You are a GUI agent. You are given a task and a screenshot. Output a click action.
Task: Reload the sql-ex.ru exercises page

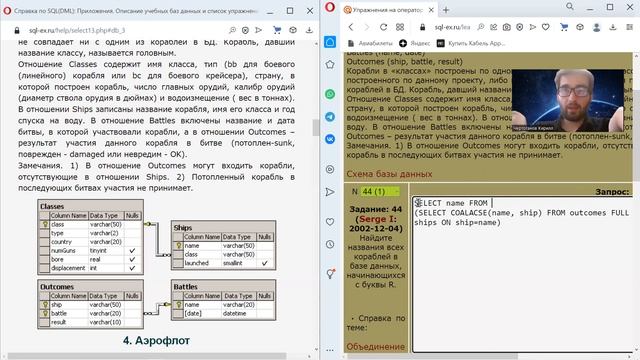point(383,27)
